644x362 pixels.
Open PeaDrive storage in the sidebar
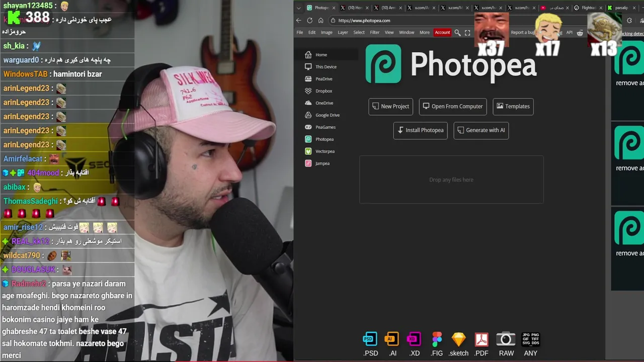click(x=324, y=79)
